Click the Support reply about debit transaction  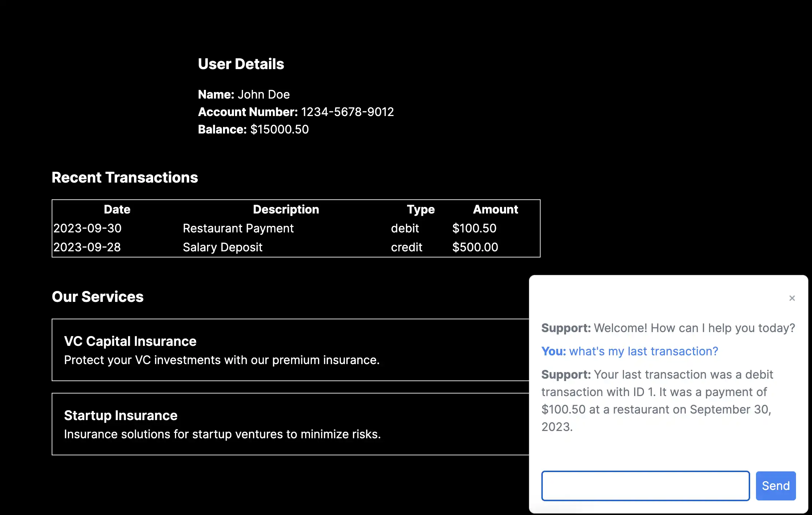point(657,401)
